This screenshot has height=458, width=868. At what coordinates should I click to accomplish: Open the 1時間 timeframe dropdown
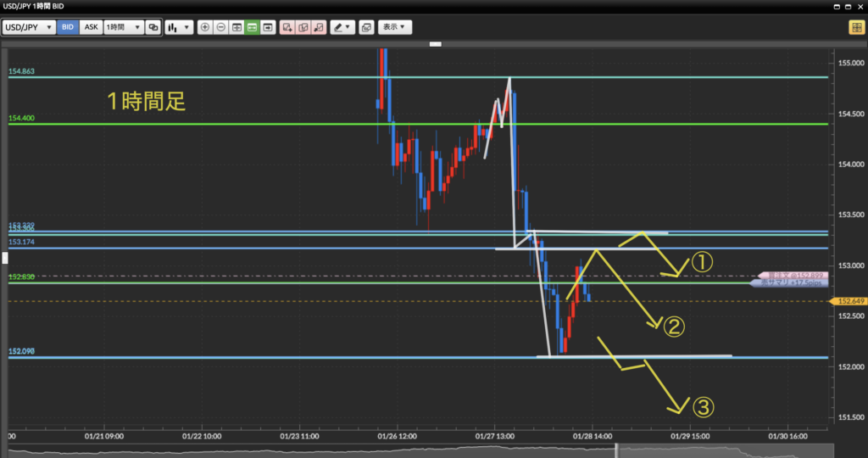coord(123,27)
